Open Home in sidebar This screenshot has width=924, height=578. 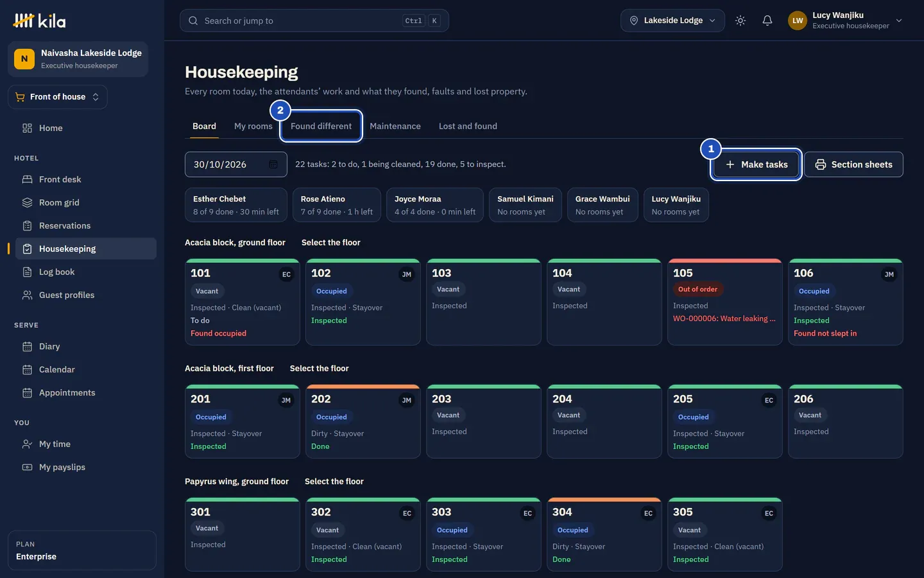(85, 128)
